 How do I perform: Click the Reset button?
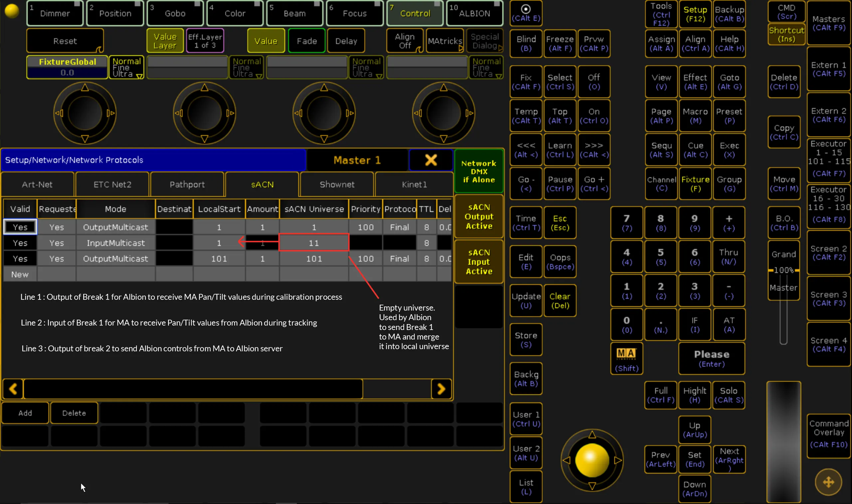(x=65, y=41)
